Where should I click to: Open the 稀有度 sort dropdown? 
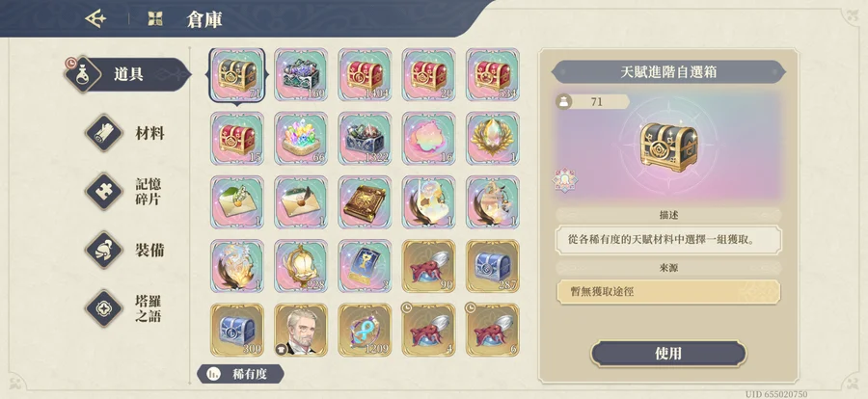(x=240, y=374)
